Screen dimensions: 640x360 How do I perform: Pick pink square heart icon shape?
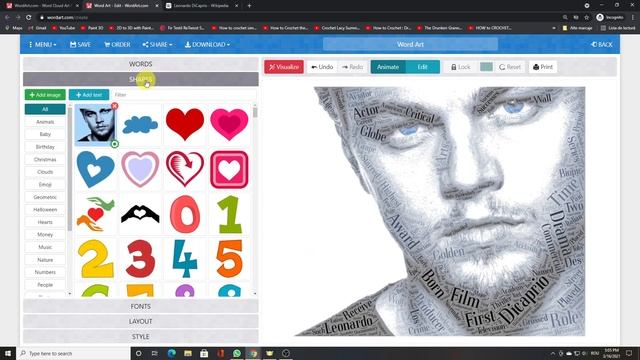click(x=229, y=169)
